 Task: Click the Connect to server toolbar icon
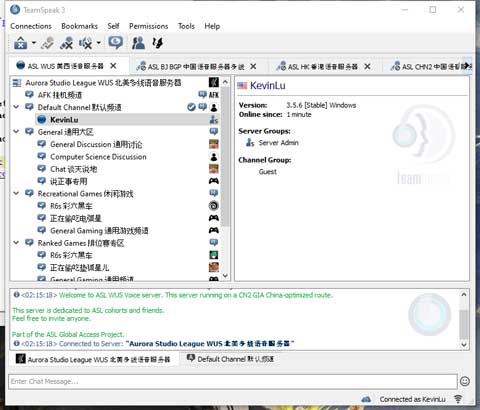coord(21,43)
